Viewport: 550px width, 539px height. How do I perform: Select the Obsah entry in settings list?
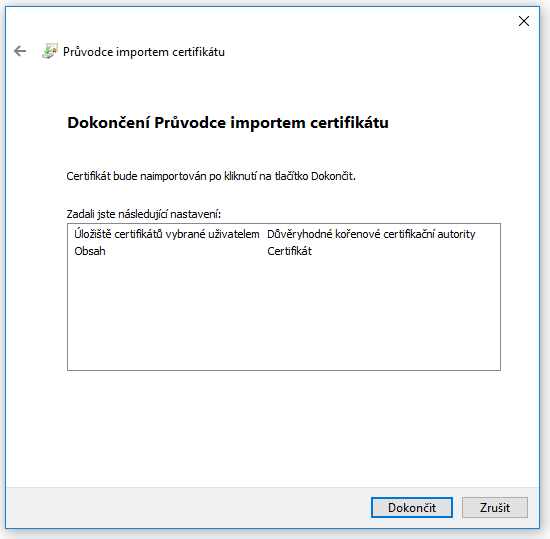coord(90,251)
